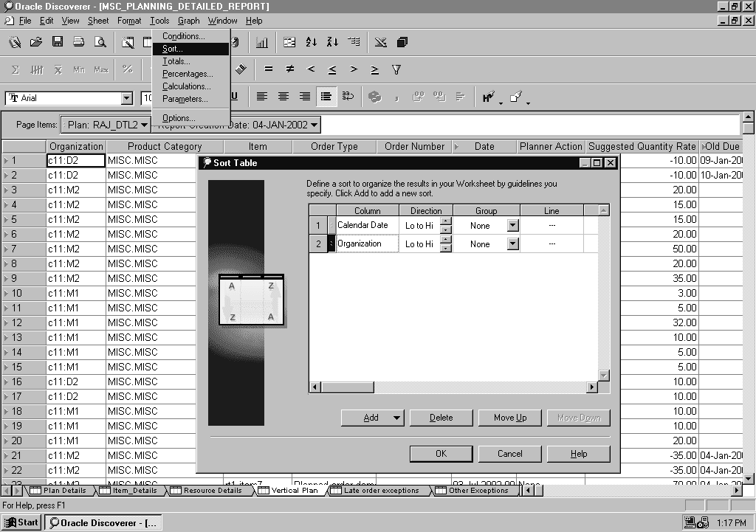This screenshot has height=532, width=756.
Task: Click the Export to Excel icon
Action: (381, 42)
